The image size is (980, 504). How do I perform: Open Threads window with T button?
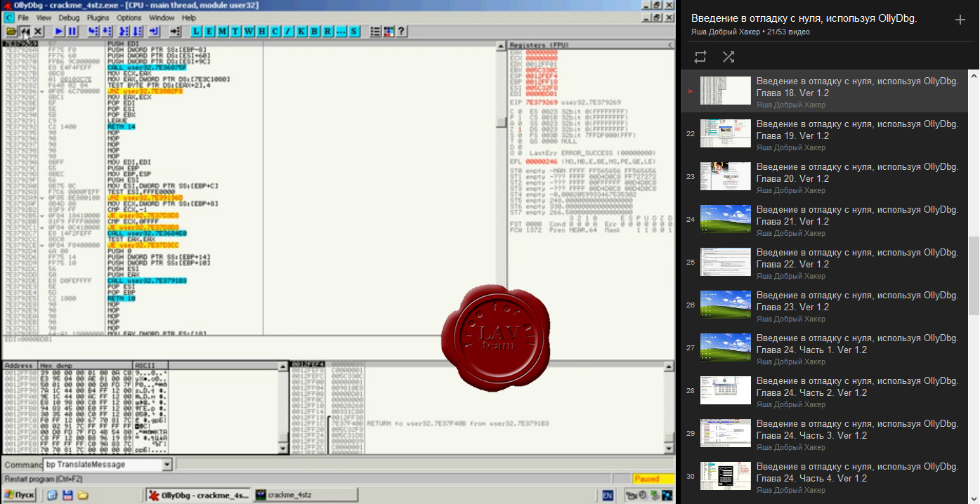point(235,31)
